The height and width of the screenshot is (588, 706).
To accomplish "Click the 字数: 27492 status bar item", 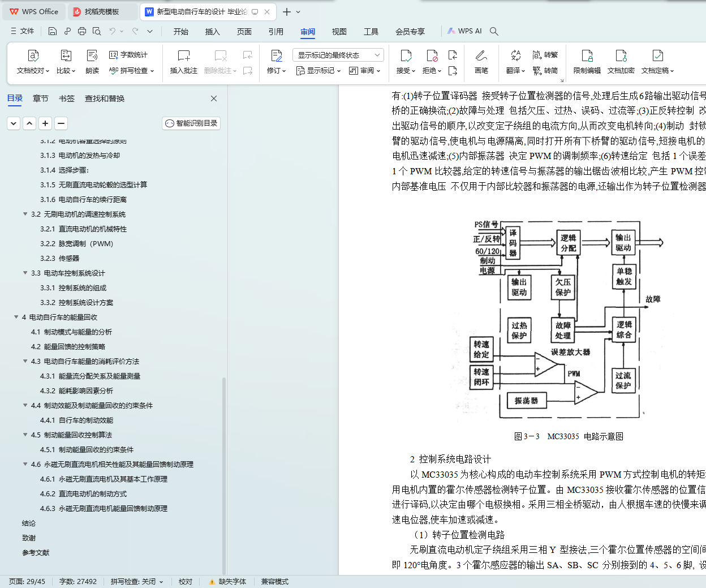I will click(78, 581).
